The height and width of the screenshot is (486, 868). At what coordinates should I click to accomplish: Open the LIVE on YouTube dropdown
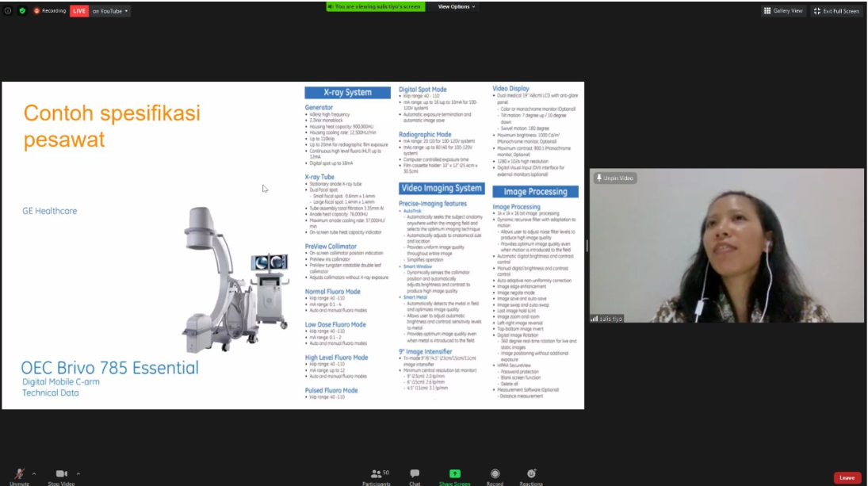point(109,11)
